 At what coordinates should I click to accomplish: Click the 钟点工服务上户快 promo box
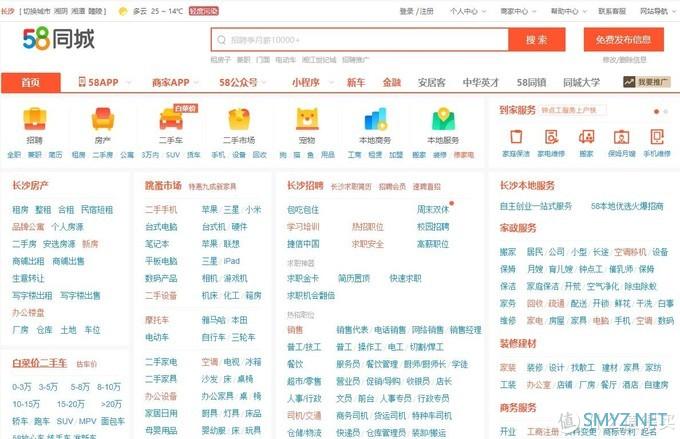tap(573, 110)
